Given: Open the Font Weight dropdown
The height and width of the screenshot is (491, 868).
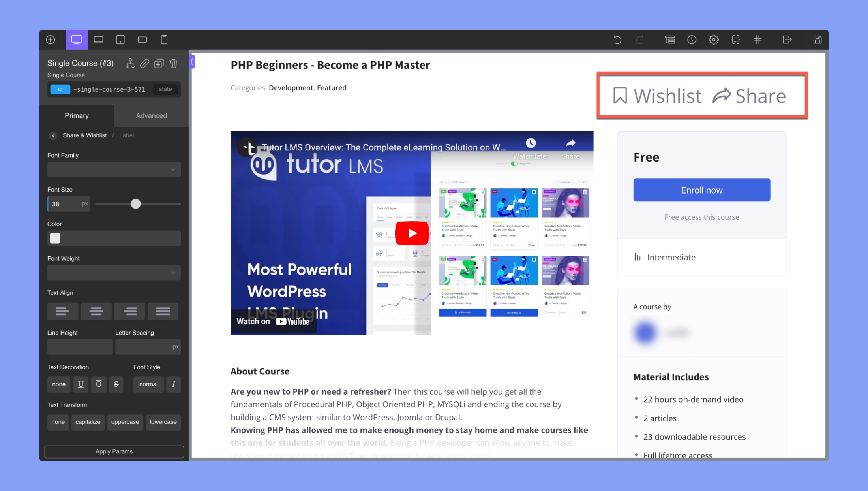Looking at the screenshot, I should pos(113,272).
